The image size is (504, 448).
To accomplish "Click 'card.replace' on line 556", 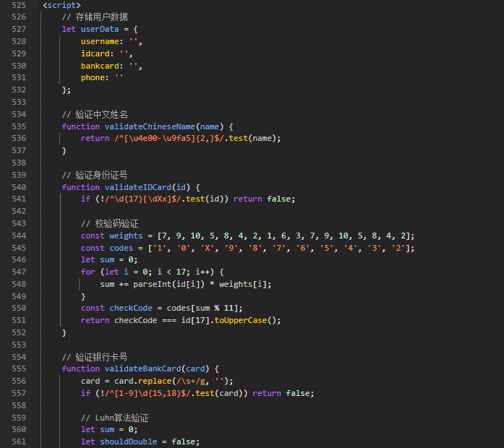I will pyautogui.click(x=142, y=382).
